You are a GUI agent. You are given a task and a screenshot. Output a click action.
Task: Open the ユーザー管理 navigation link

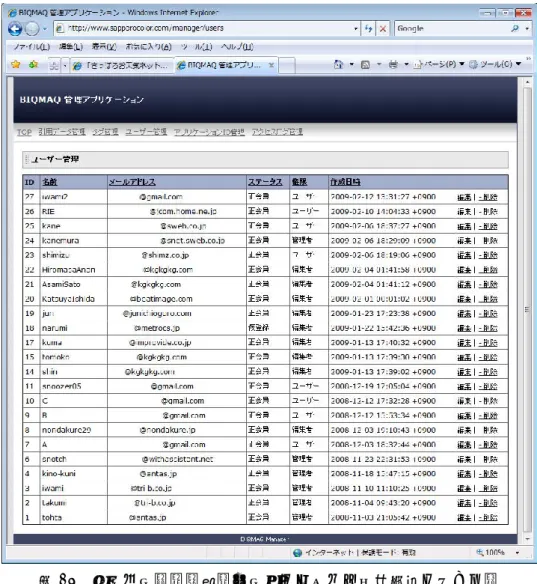pyautogui.click(x=146, y=132)
